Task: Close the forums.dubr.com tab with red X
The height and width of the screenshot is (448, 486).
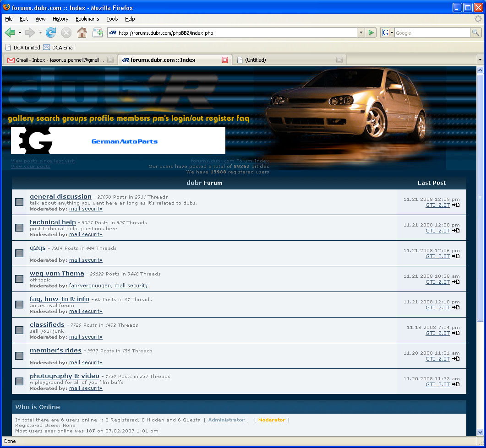Action: (225, 60)
